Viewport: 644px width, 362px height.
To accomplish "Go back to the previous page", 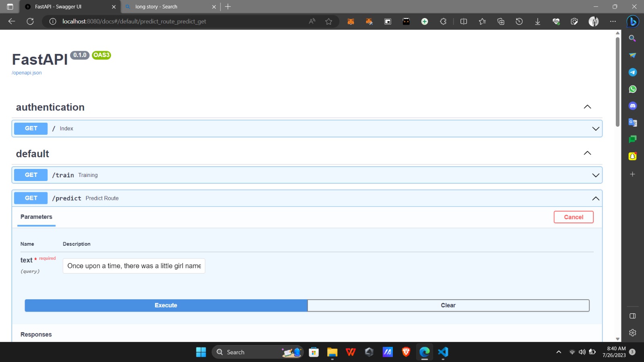I will click(x=12, y=21).
